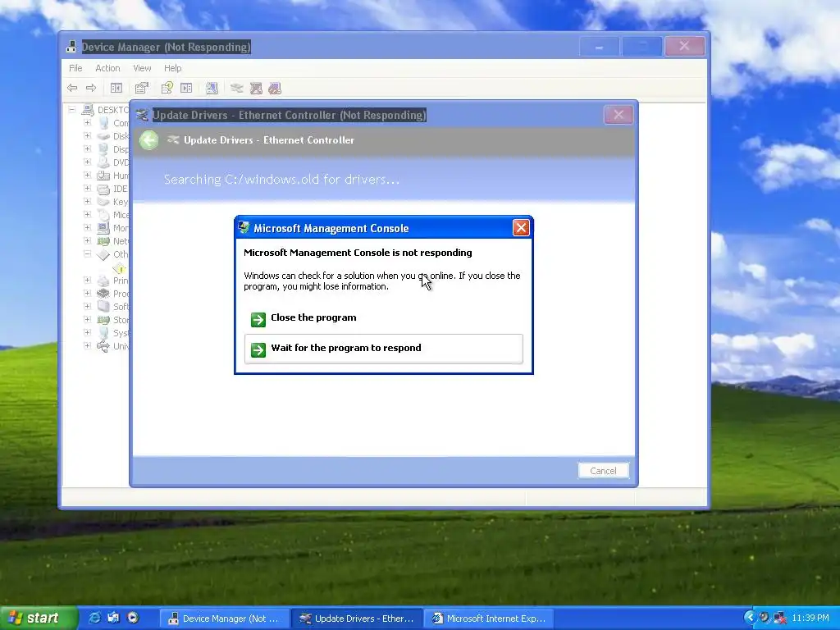Image resolution: width=840 pixels, height=630 pixels.
Task: Open the File menu in Device Manager
Action: (x=75, y=68)
